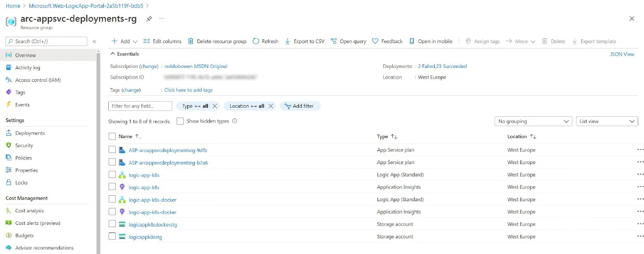
Task: Click the sidebar Search box
Action: point(47,41)
